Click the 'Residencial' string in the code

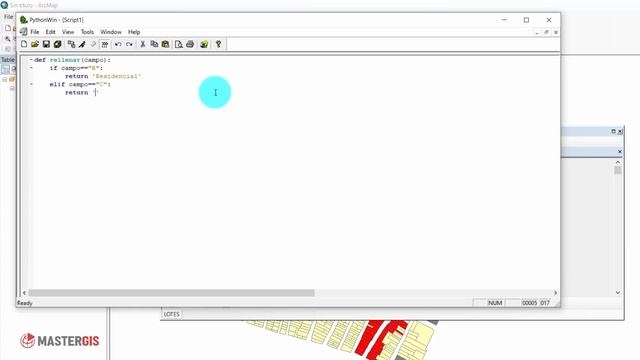tap(117, 76)
